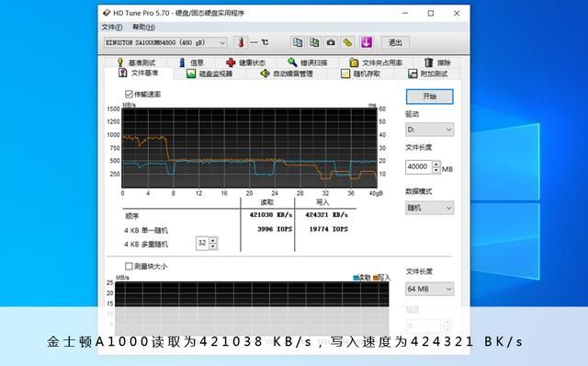The width and height of the screenshot is (588, 366).
Task: Click the orange 写入 legend swatch
Action: (375, 278)
